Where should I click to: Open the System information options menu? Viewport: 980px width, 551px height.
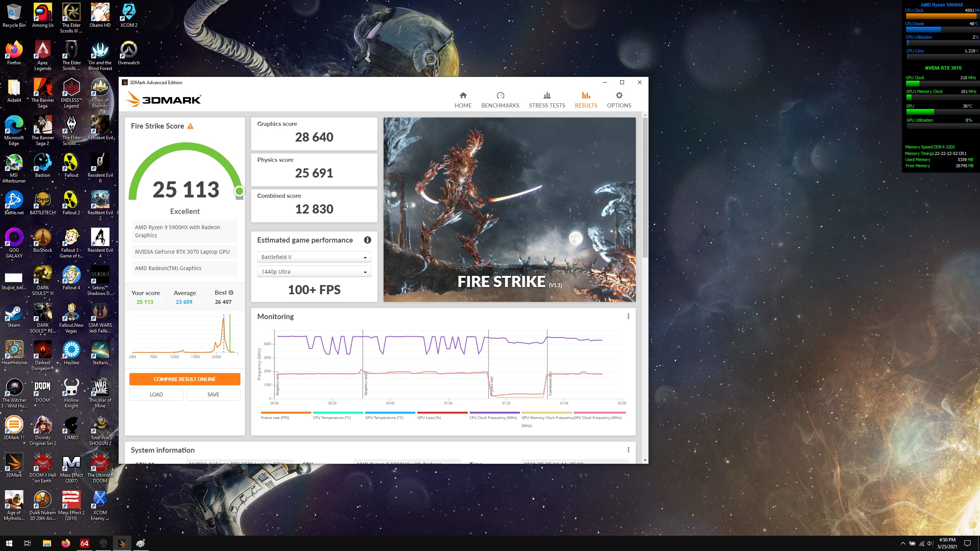coord(628,450)
